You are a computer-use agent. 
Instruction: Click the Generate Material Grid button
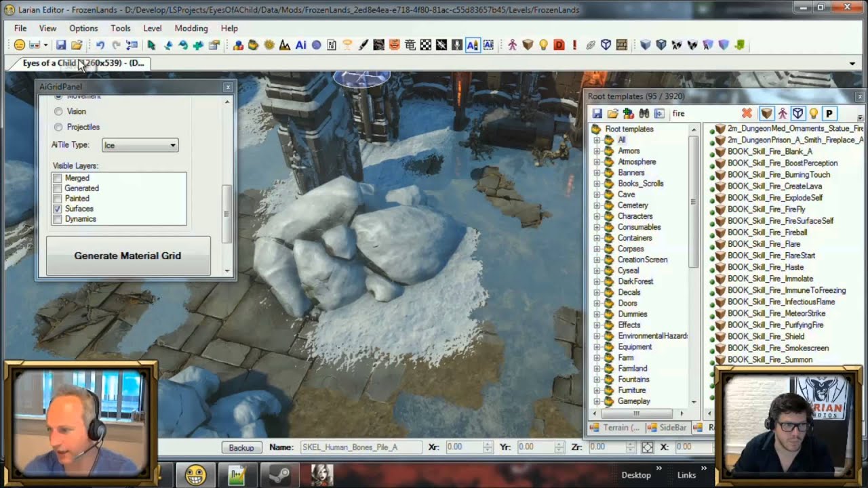[x=127, y=256]
